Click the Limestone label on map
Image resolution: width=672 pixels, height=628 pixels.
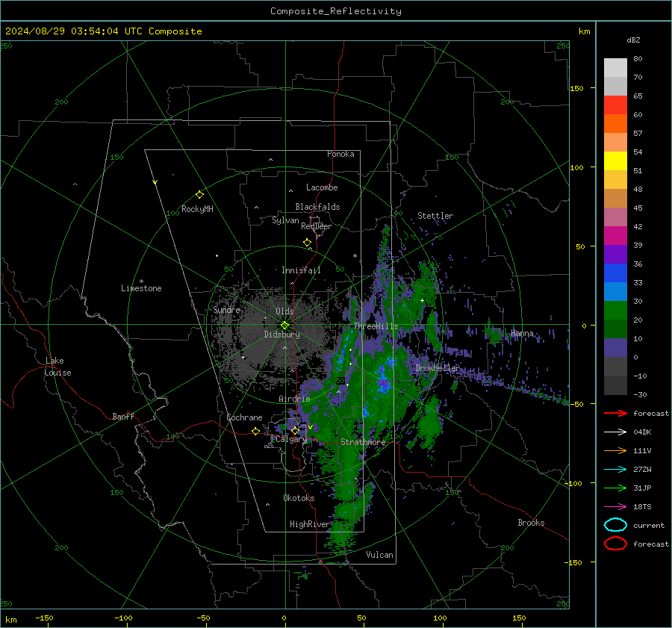click(141, 288)
